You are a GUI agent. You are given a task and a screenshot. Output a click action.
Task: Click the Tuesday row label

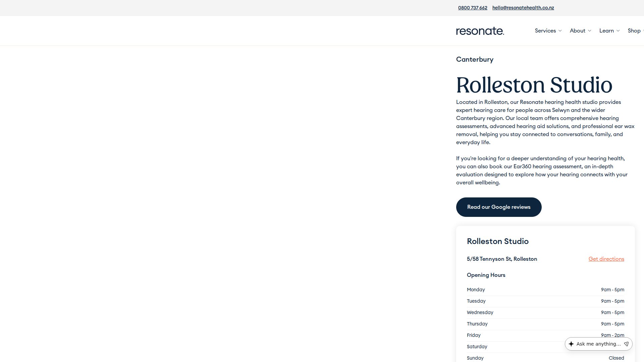click(x=476, y=301)
